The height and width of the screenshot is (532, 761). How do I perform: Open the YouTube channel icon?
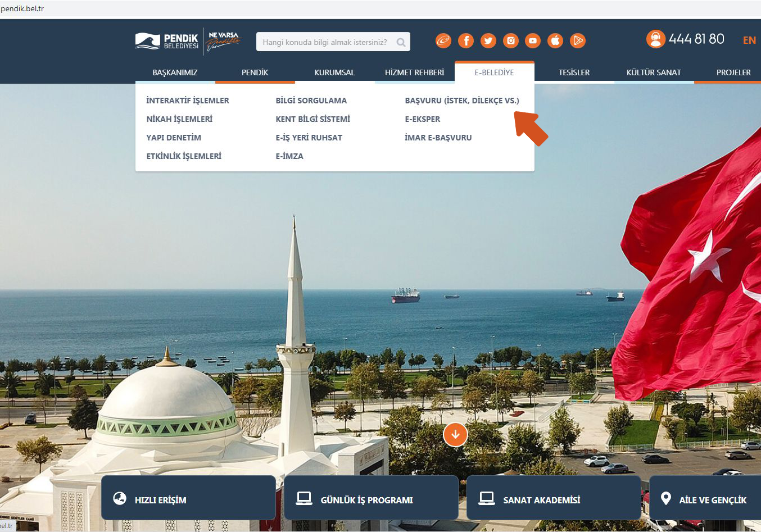[x=533, y=40]
